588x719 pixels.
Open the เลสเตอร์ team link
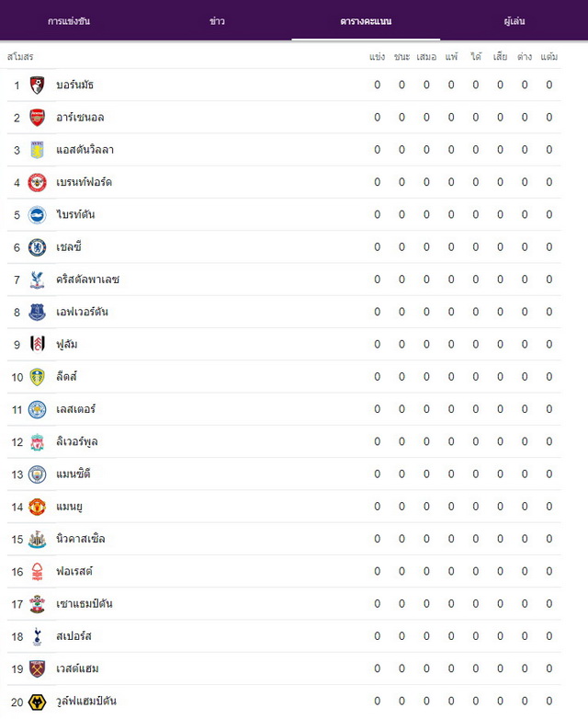(75, 409)
